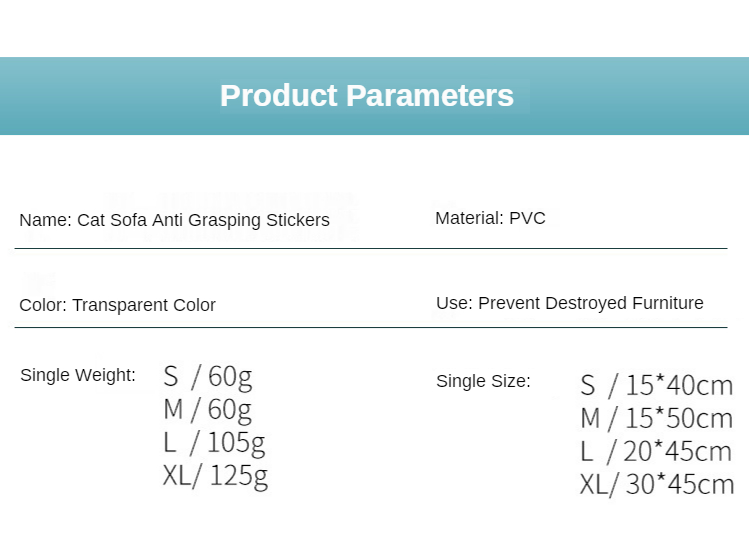
Task: Click the Color: Transparent Color label
Action: pyautogui.click(x=117, y=305)
